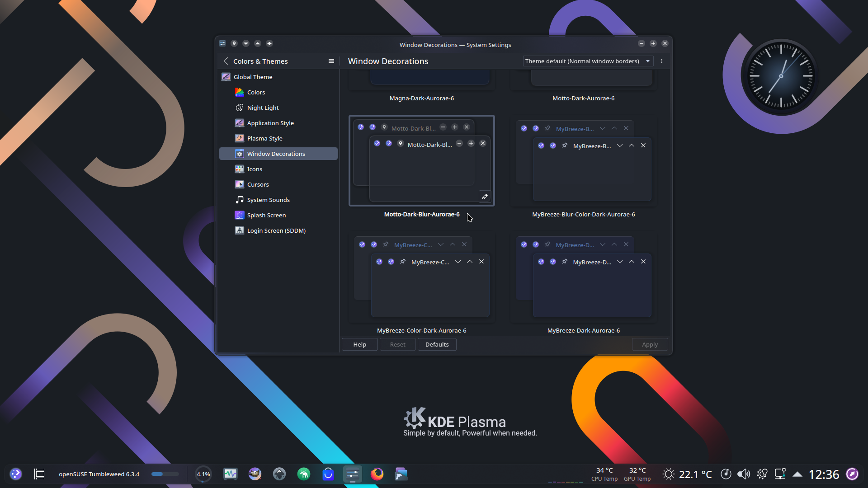The image size is (868, 488).
Task: Open Login Screen (SDDM) settings
Action: tap(278, 230)
